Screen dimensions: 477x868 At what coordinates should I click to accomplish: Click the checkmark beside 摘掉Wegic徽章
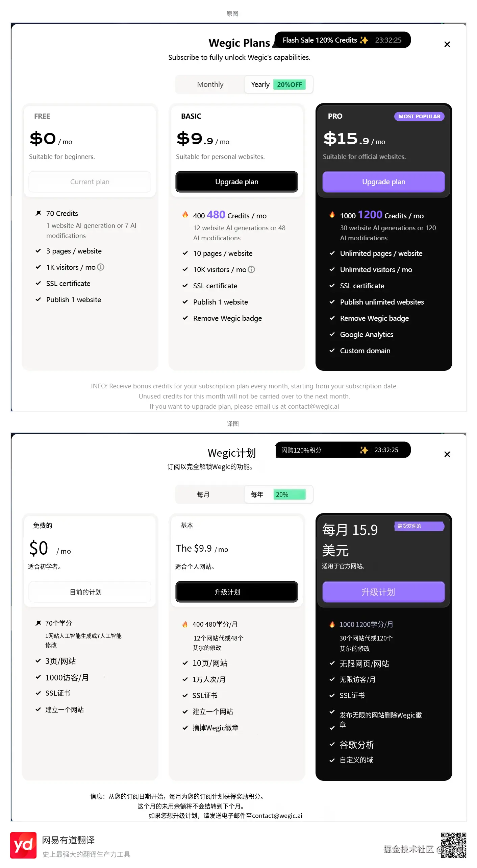coord(185,728)
